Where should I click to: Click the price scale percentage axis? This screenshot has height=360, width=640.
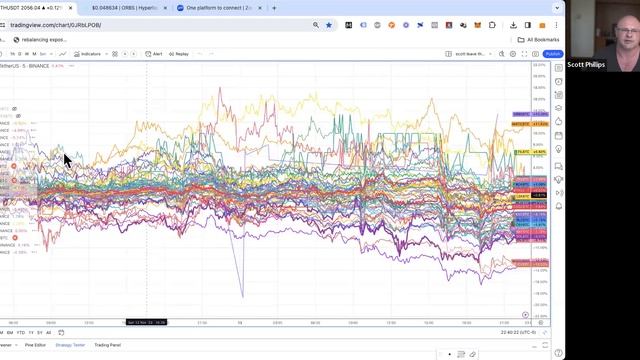[x=540, y=190]
